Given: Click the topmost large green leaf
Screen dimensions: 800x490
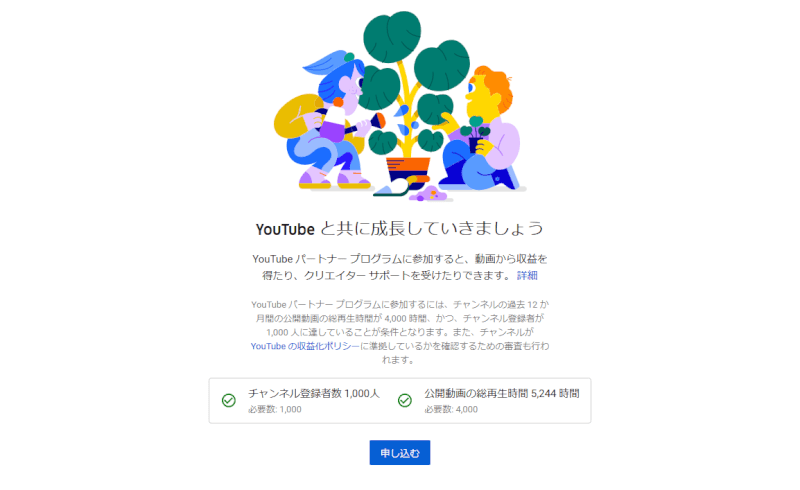Looking at the screenshot, I should pos(392,36).
